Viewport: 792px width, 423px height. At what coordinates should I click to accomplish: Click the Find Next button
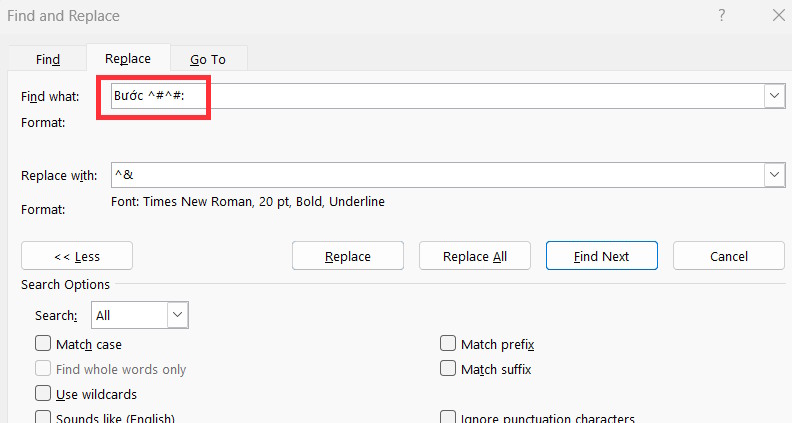point(601,256)
